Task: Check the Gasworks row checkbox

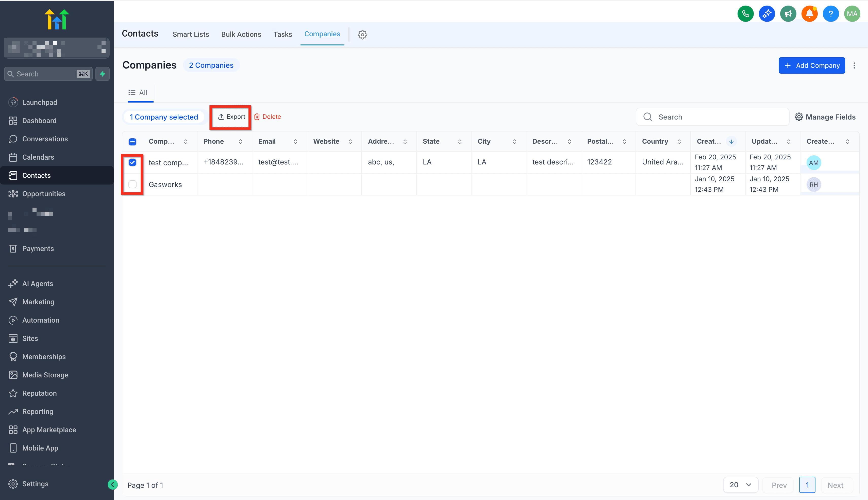Action: 132,185
